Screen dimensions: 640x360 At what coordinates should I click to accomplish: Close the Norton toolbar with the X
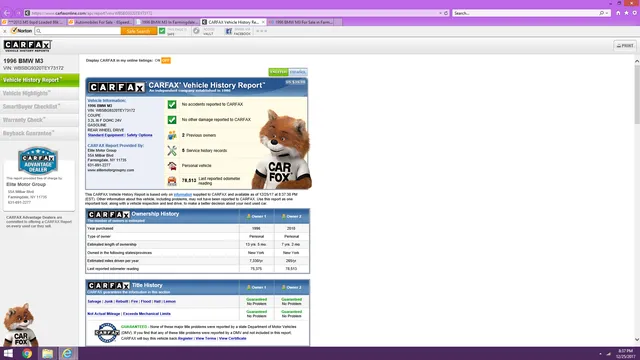4,31
